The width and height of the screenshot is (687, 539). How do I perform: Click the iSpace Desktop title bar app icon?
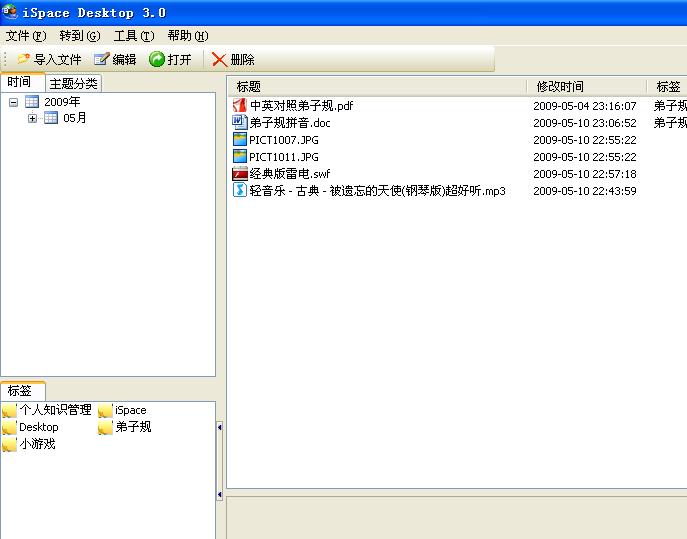click(x=10, y=12)
